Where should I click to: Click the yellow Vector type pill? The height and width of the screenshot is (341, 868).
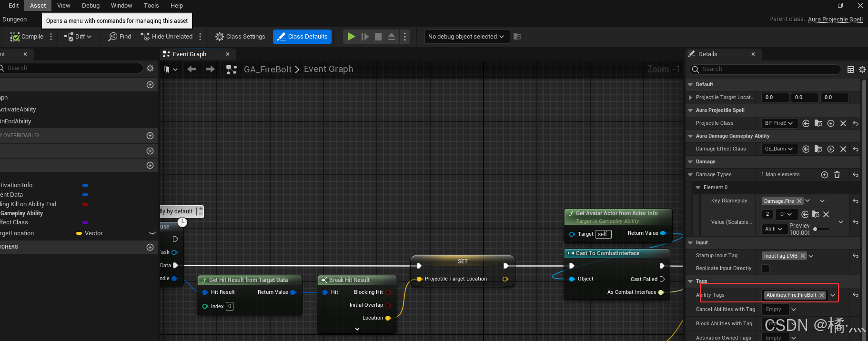coord(79,233)
